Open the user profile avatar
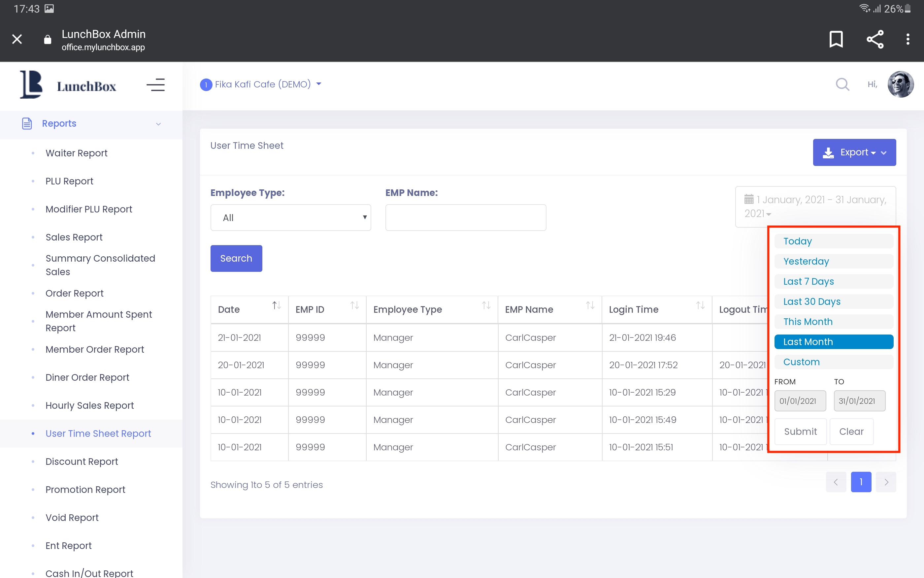The image size is (924, 578). click(900, 84)
